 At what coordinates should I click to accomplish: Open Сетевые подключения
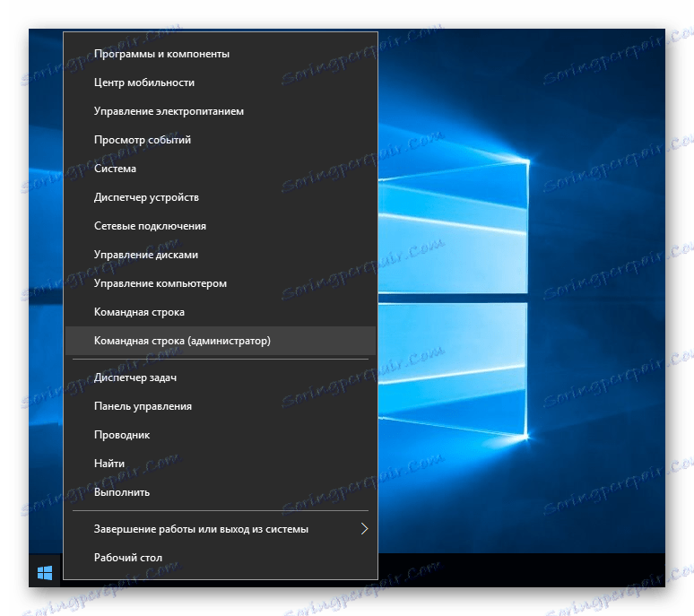pyautogui.click(x=221, y=226)
